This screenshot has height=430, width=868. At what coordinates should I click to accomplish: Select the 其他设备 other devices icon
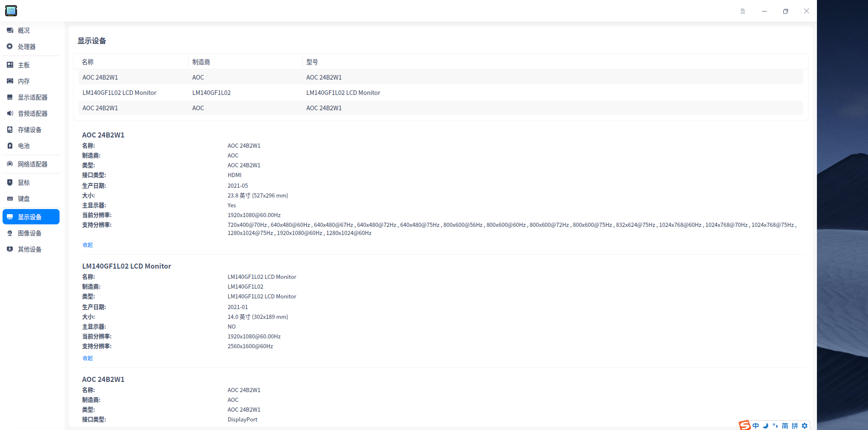(x=10, y=249)
